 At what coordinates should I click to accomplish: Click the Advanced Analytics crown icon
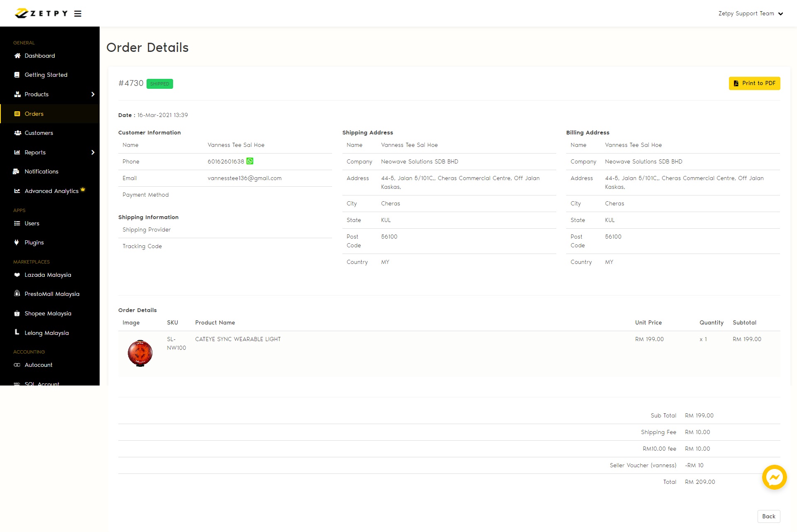83,189
